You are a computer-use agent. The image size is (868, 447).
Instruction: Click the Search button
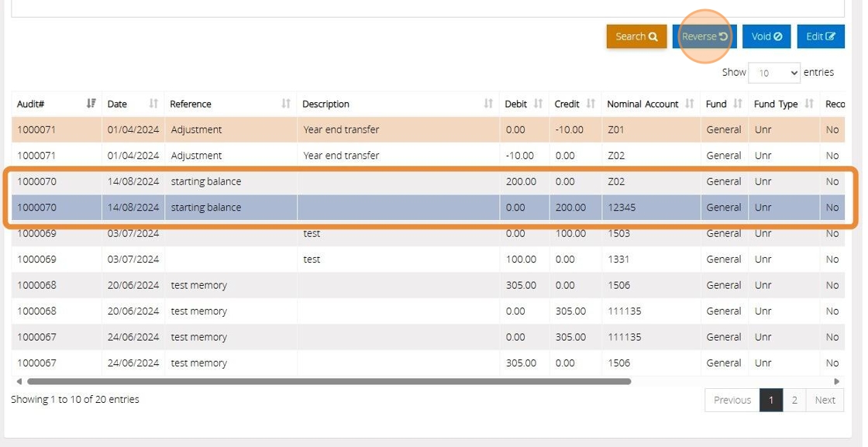636,36
